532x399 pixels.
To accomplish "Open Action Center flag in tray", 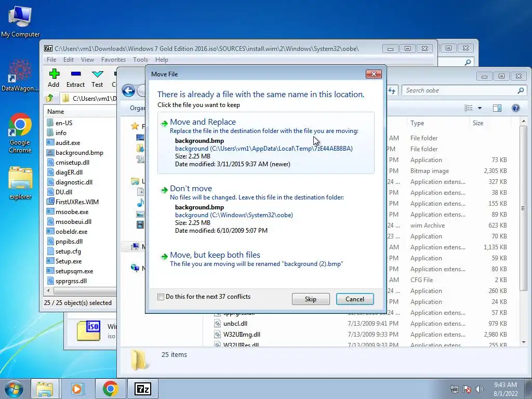I will point(467,389).
